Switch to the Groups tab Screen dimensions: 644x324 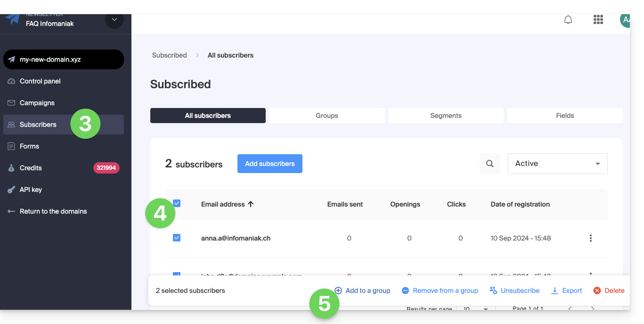pos(326,116)
